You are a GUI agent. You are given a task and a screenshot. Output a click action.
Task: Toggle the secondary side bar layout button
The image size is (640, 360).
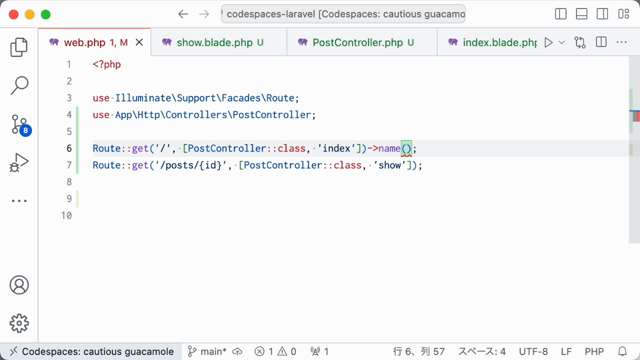pyautogui.click(x=602, y=14)
